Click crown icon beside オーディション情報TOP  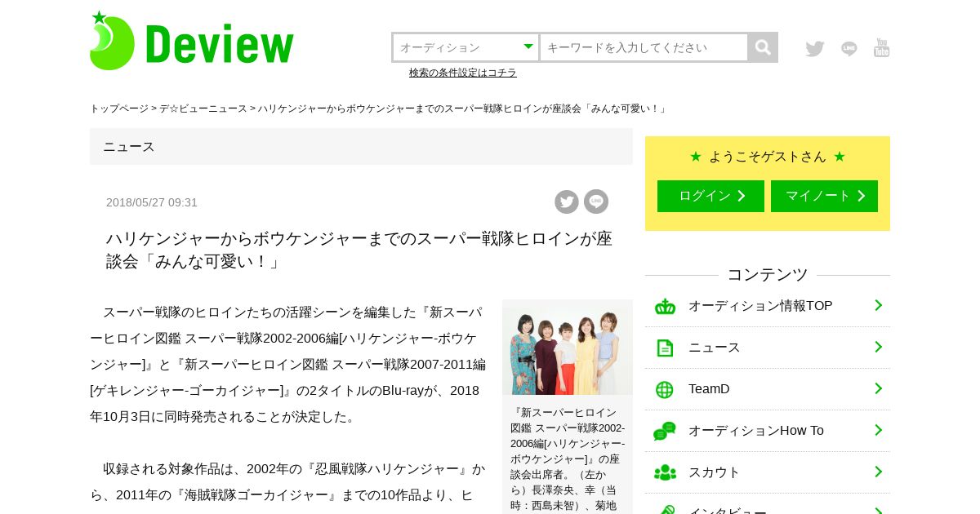point(665,307)
